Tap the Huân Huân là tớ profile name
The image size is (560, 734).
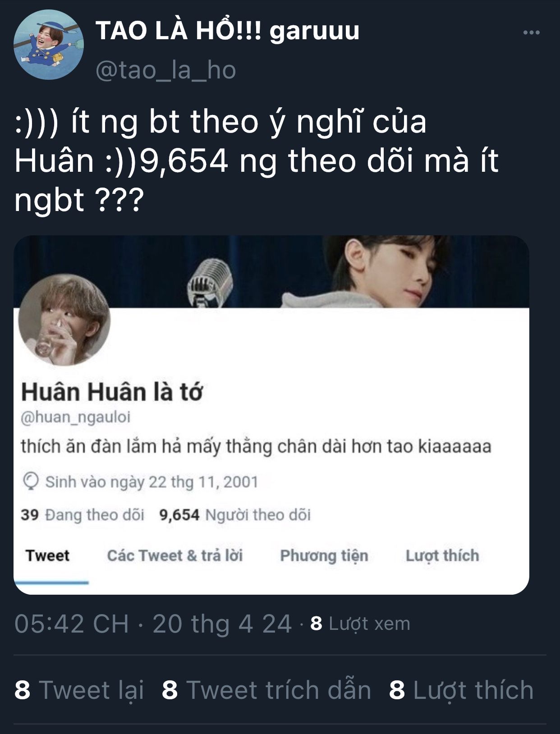[x=112, y=392]
